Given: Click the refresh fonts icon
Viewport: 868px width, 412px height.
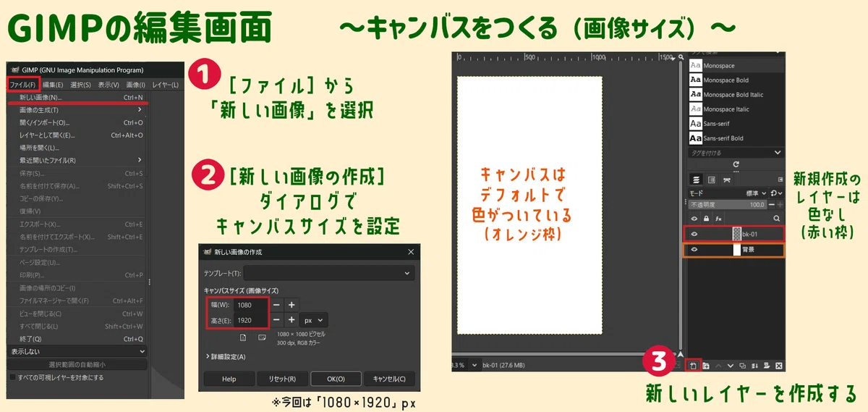Looking at the screenshot, I should coord(736,164).
